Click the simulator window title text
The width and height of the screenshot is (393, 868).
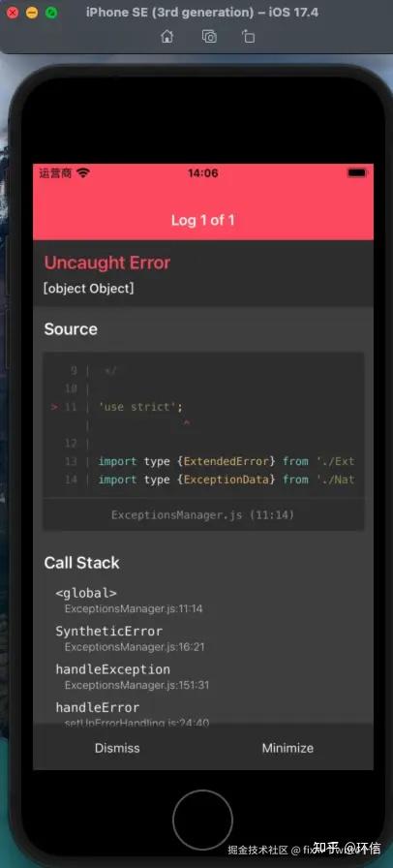pos(202,13)
